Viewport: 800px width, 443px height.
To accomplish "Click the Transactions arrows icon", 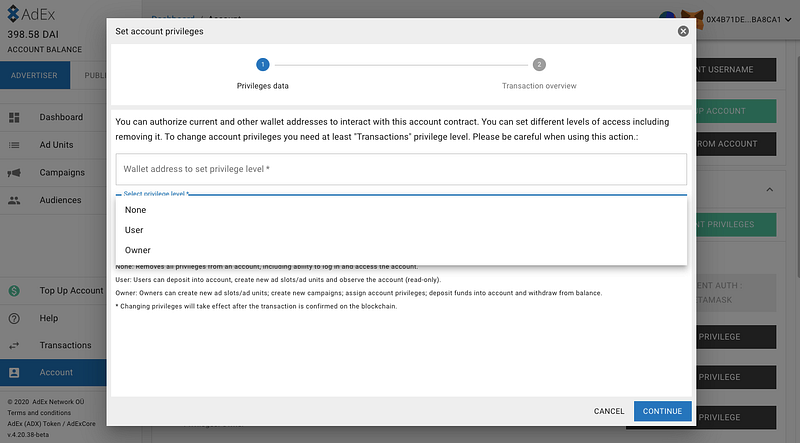I will pyautogui.click(x=14, y=346).
